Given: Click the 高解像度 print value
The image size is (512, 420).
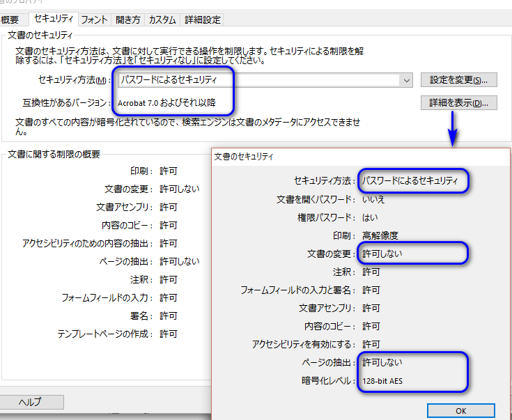Looking at the screenshot, I should (380, 235).
